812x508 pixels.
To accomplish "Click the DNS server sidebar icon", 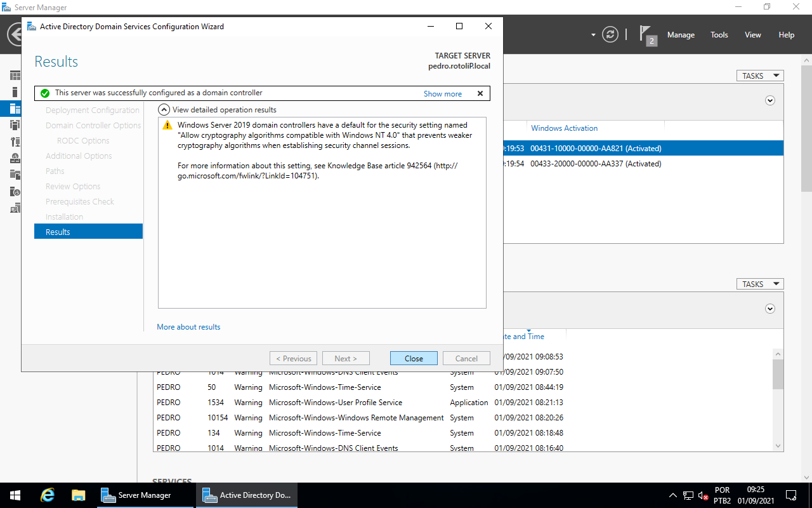I will click(x=15, y=158).
